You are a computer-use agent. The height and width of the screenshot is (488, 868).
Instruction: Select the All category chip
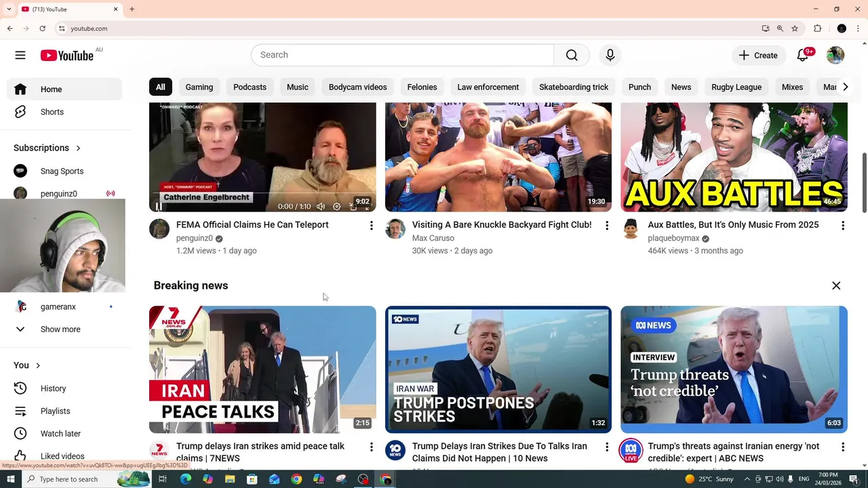(161, 87)
